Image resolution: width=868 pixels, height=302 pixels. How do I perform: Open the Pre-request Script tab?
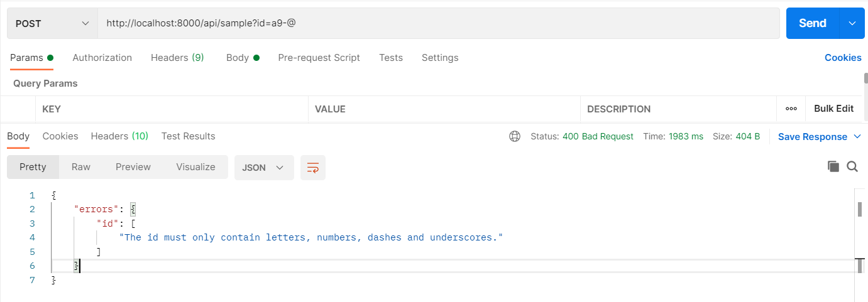(319, 58)
